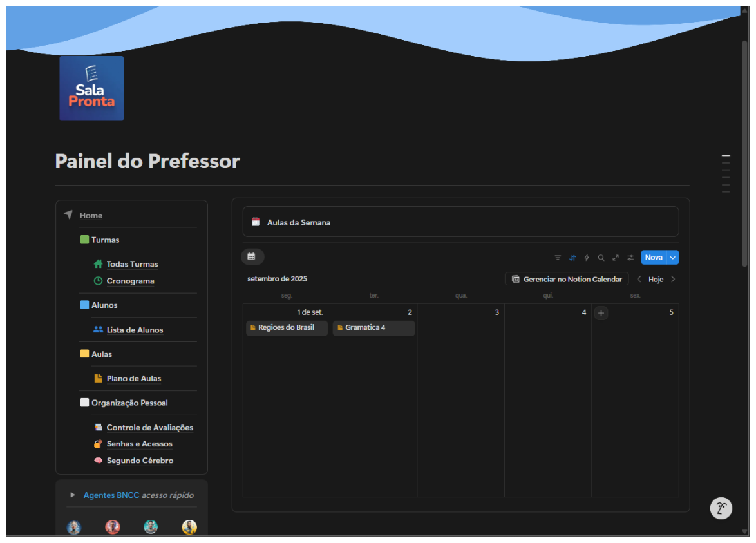
Task: Click the round assistant icon at bottom right
Action: click(721, 508)
